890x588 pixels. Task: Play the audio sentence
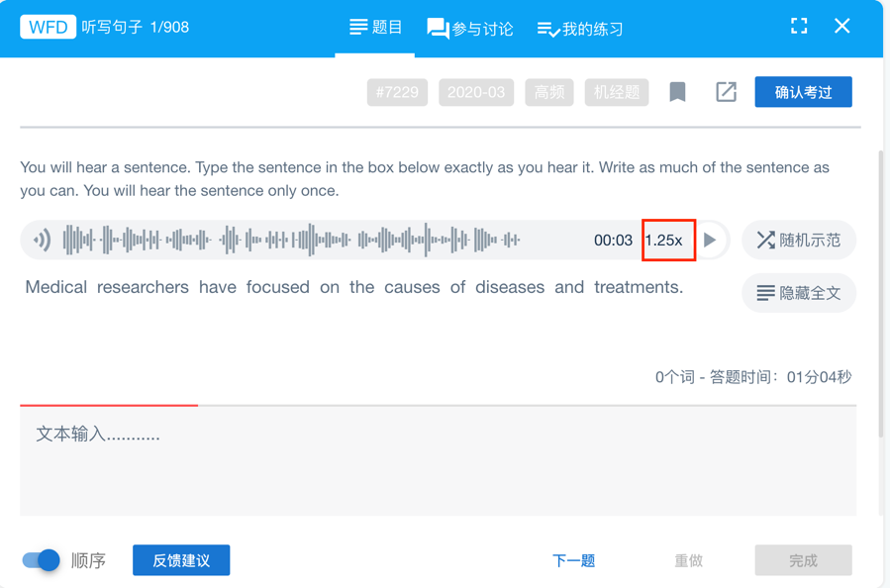coord(710,241)
